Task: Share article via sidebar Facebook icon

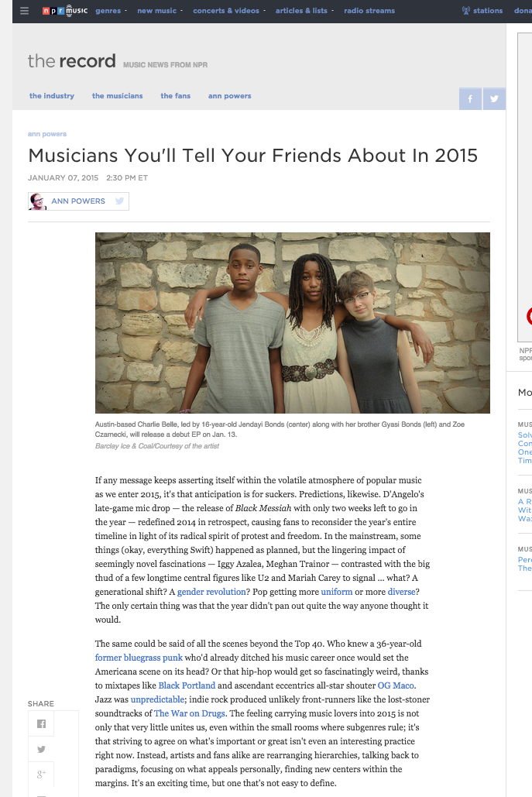Action: (x=42, y=724)
